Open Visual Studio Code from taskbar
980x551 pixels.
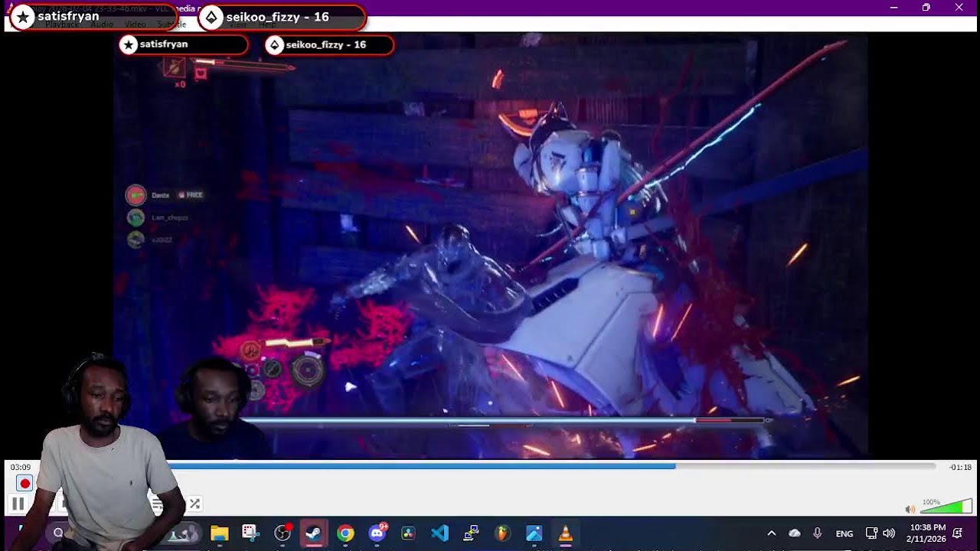pos(439,533)
